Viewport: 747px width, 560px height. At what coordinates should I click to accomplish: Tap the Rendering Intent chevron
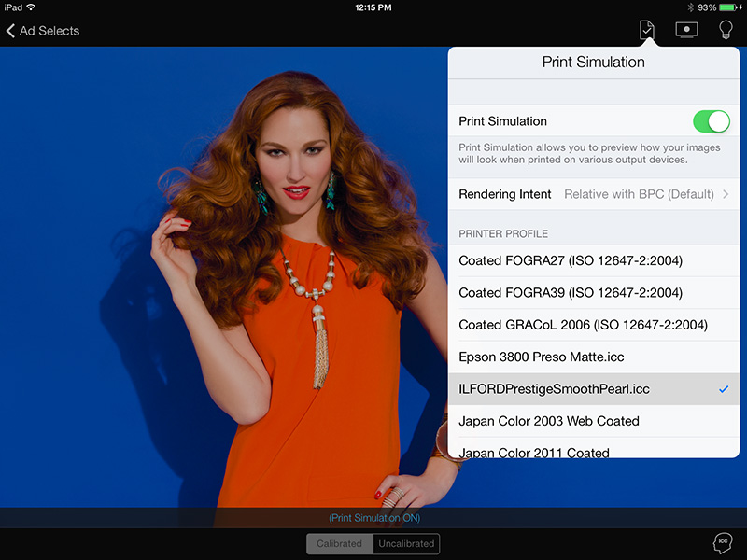[x=726, y=194]
